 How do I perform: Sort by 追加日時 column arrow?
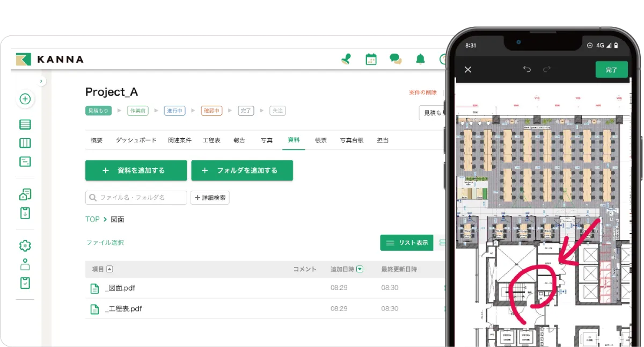tap(360, 269)
